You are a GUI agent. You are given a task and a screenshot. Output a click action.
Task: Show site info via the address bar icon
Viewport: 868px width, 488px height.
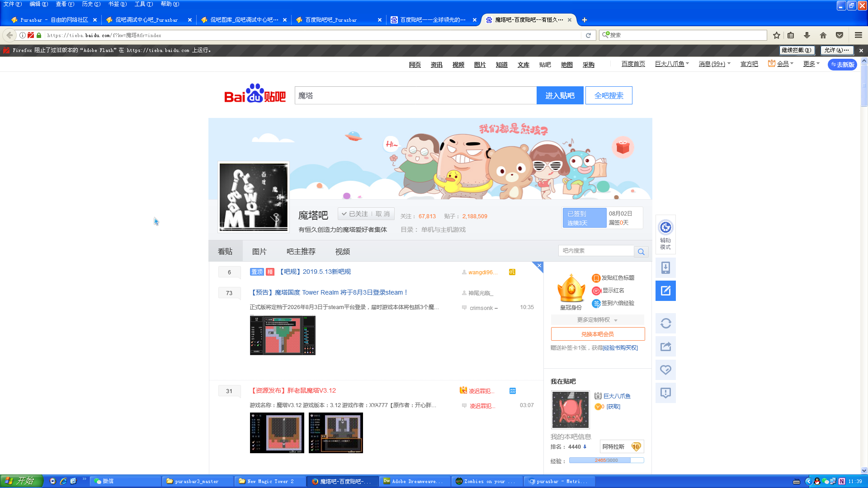(22, 35)
